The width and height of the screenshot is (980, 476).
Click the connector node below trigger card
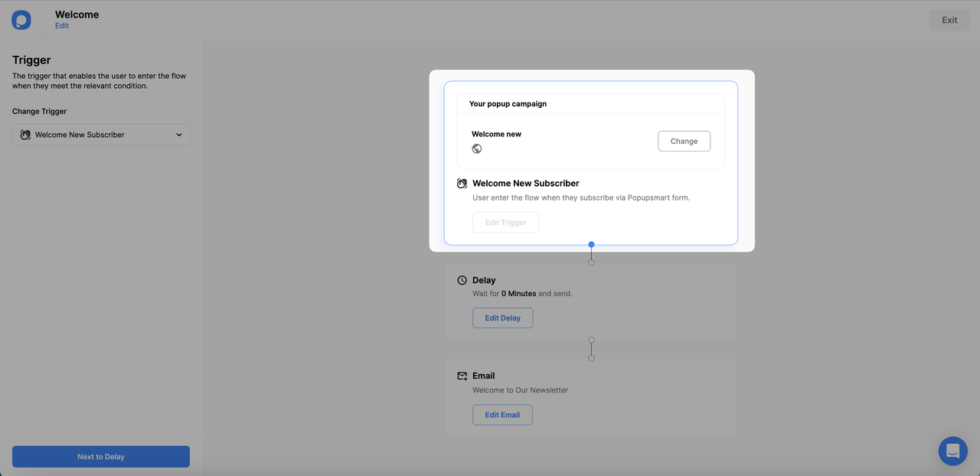591,245
